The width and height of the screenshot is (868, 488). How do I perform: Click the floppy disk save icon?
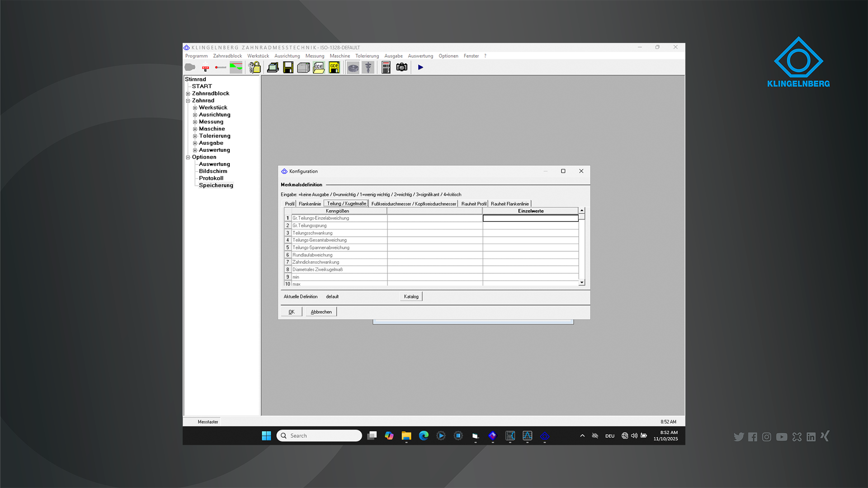point(288,67)
